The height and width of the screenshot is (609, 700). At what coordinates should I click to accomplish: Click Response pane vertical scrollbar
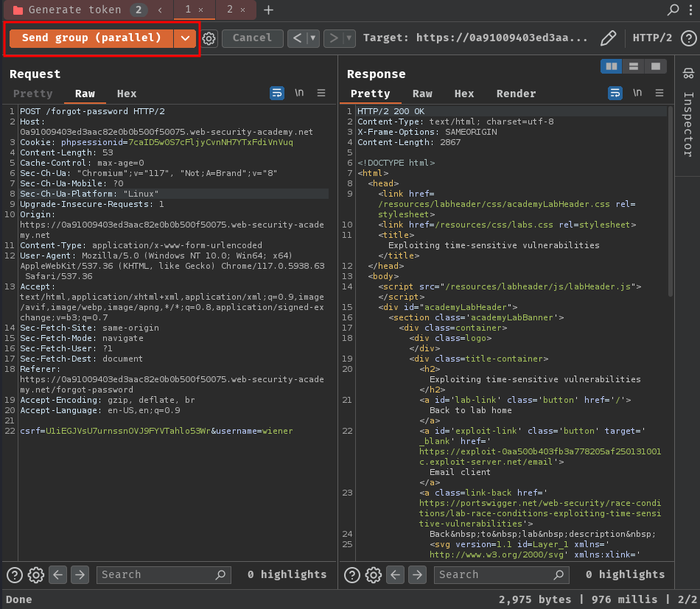tap(671, 201)
